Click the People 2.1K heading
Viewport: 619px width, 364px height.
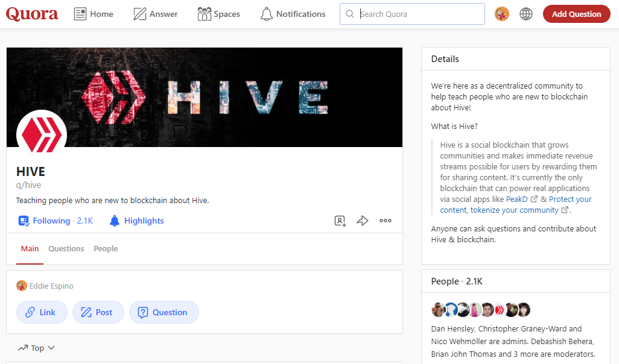[x=457, y=281]
